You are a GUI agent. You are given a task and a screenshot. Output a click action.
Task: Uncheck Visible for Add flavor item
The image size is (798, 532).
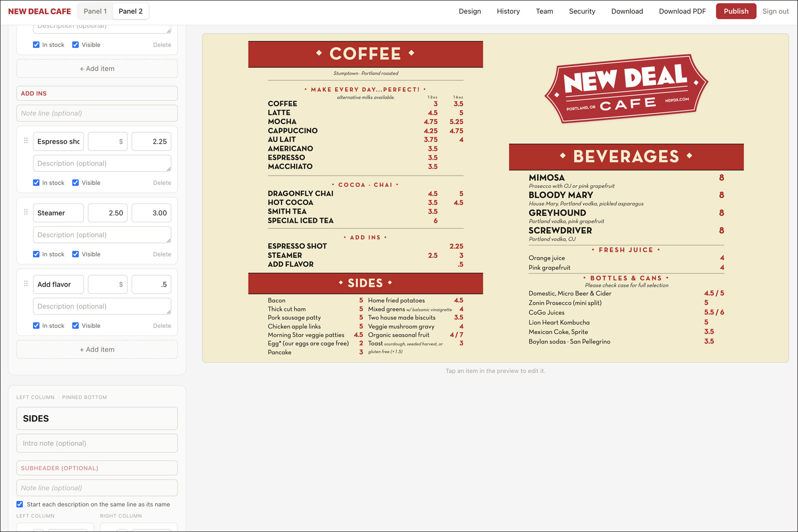[75, 326]
